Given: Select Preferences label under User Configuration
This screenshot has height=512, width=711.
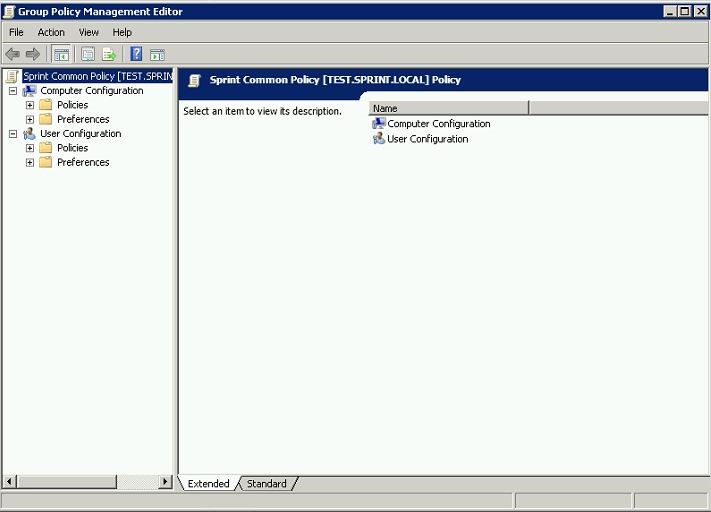Looking at the screenshot, I should pos(83,162).
